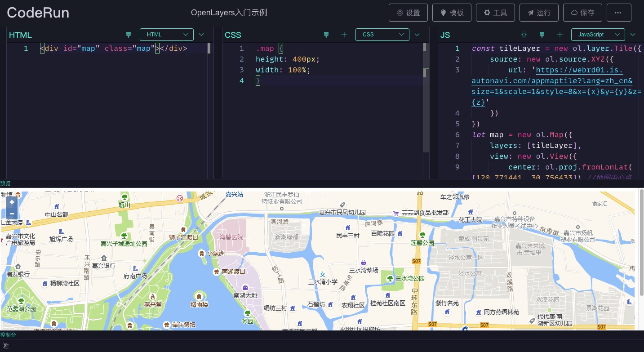Click the settings sun icon in JS panel

pos(524,35)
